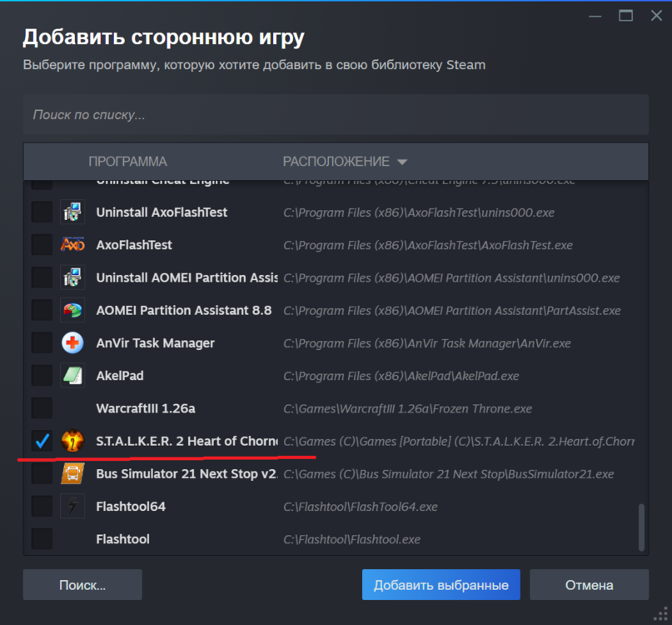672x625 pixels.
Task: Click the AkelPad notepad icon
Action: point(72,375)
